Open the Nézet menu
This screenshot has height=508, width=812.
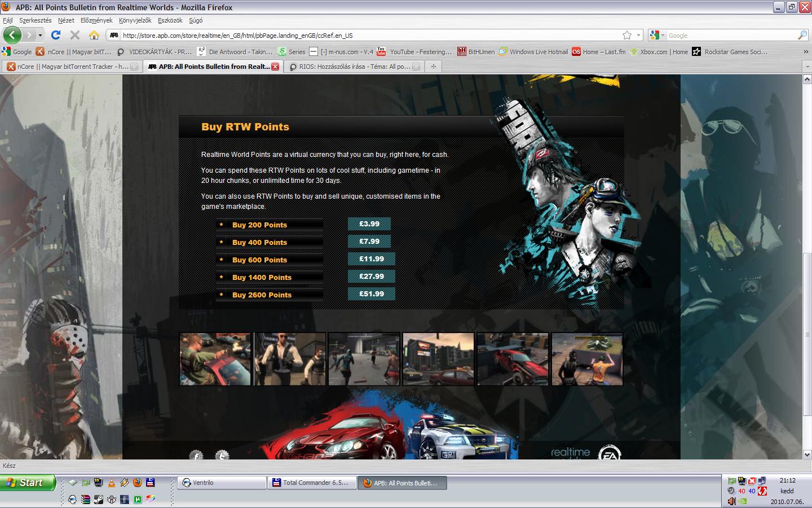point(66,20)
